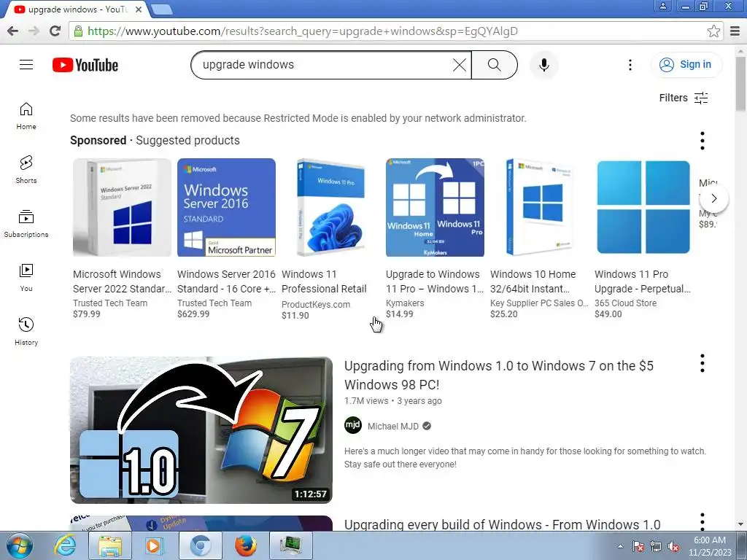Click Windows 10 Home box image

point(539,207)
